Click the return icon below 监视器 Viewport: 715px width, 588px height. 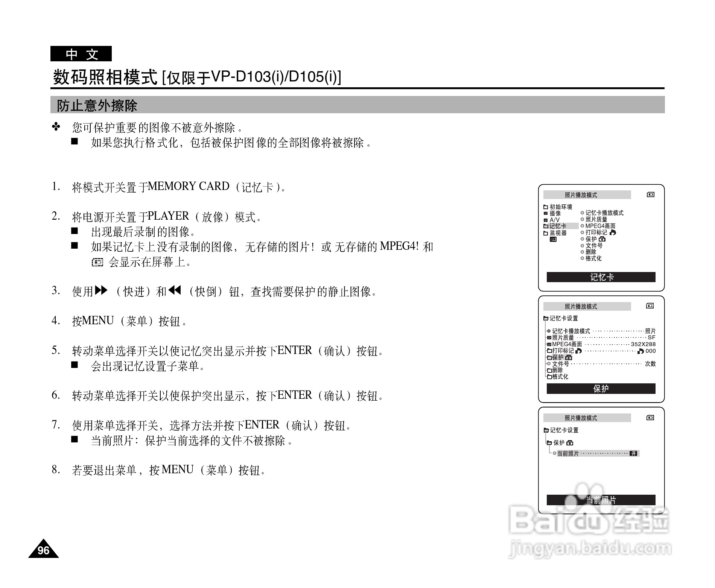click(553, 239)
